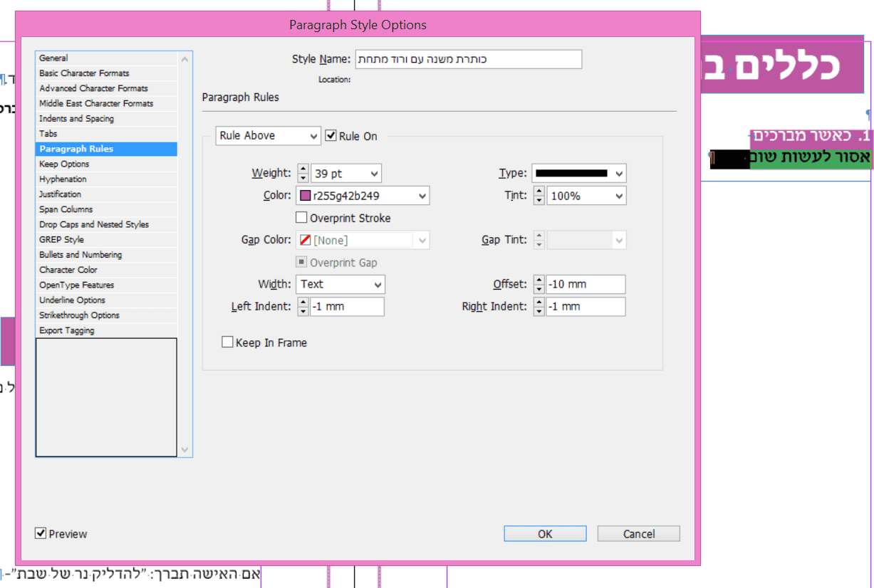Open the Tint dropdown showing 100%
The image size is (874, 588).
tap(586, 196)
